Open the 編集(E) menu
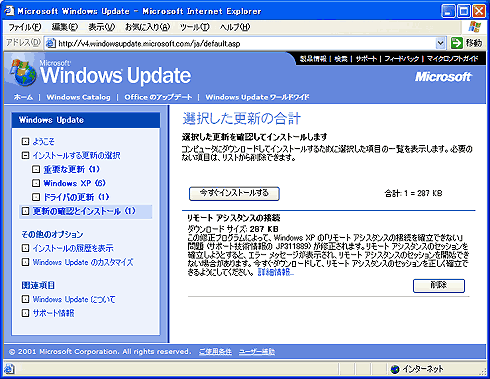Image resolution: width=490 pixels, height=379 pixels. coord(65,27)
